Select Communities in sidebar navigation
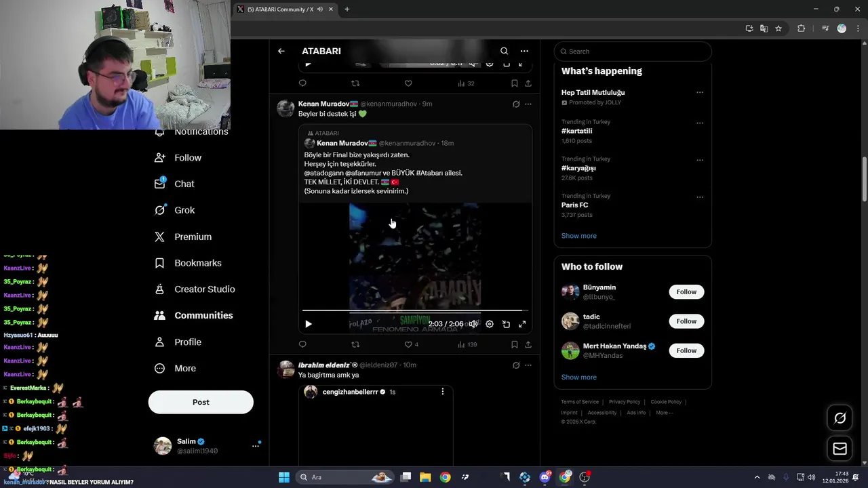The width and height of the screenshot is (868, 488). [193, 315]
